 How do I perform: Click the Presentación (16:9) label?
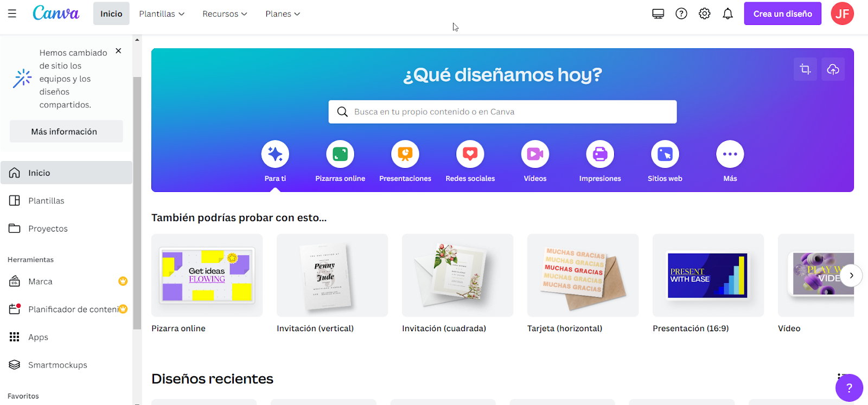[691, 329]
